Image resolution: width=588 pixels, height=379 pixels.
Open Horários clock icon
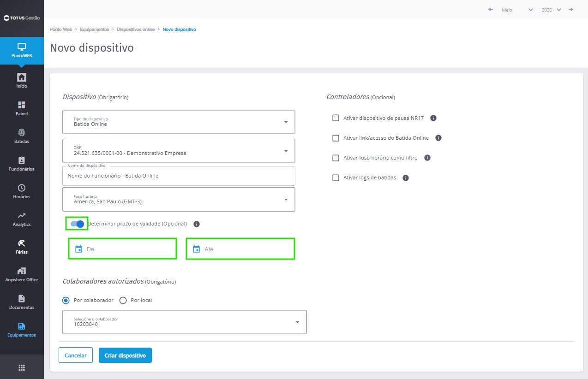click(x=22, y=188)
